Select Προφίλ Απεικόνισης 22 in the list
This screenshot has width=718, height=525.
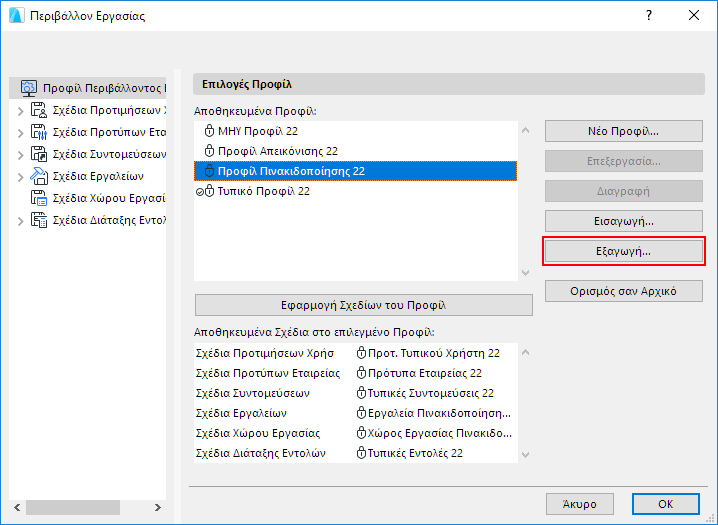click(x=277, y=151)
